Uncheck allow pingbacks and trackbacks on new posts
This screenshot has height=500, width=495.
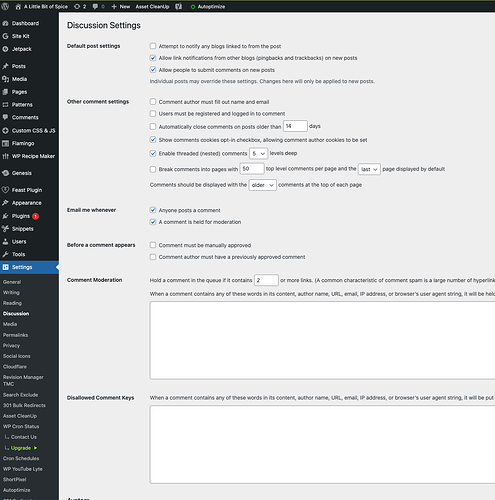pyautogui.click(x=153, y=58)
